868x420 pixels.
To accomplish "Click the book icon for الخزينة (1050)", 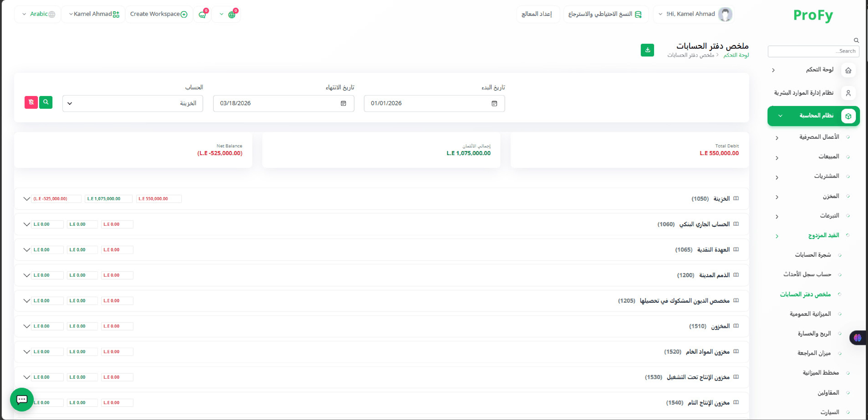I will pos(736,198).
